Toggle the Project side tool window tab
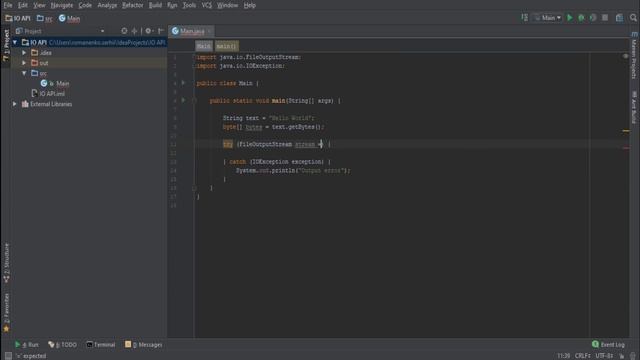This screenshot has width=640, height=360. 6,45
